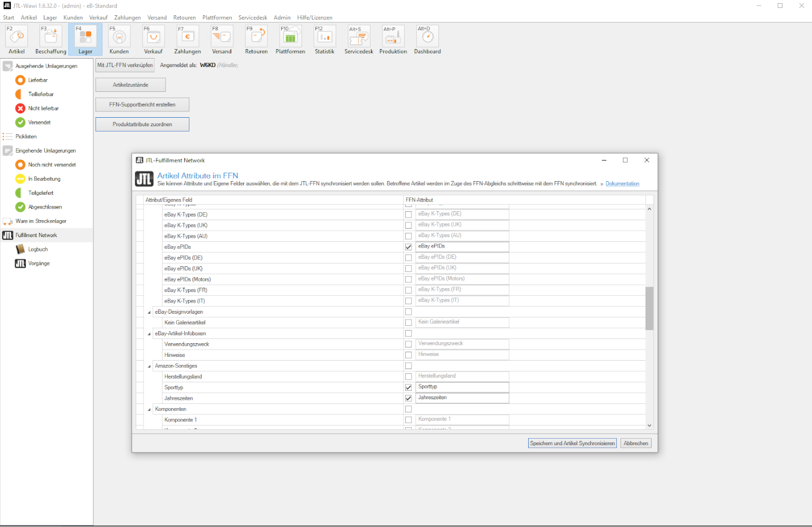The width and height of the screenshot is (812, 527).
Task: Open Logbuch in the sidebar
Action: 38,249
